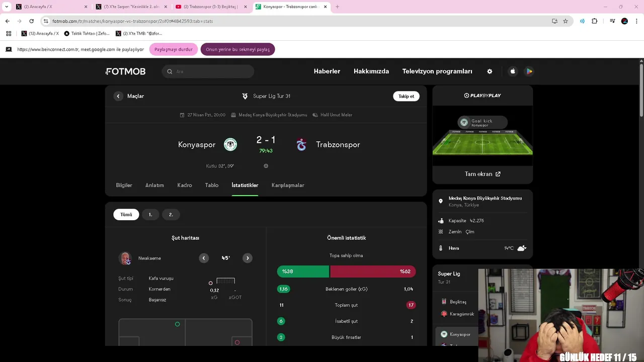The height and width of the screenshot is (362, 644).
Task: Bookmark this page with star icon
Action: [x=566, y=21]
